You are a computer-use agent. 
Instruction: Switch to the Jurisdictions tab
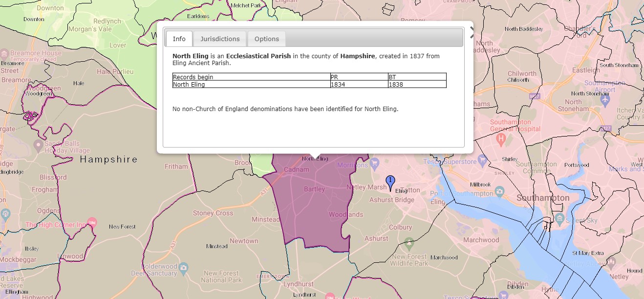[x=220, y=39]
